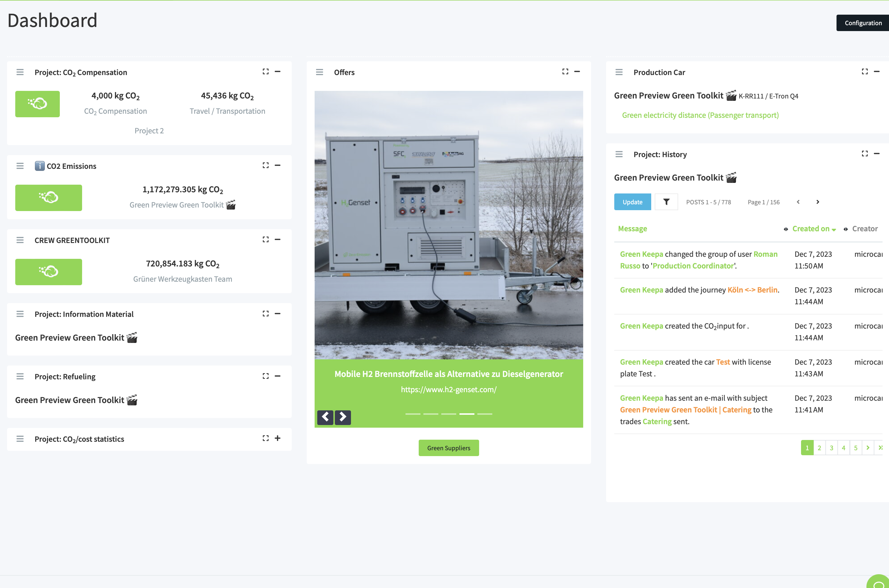889x588 pixels.
Task: Collapse the Project: Information Material widget
Action: [278, 314]
